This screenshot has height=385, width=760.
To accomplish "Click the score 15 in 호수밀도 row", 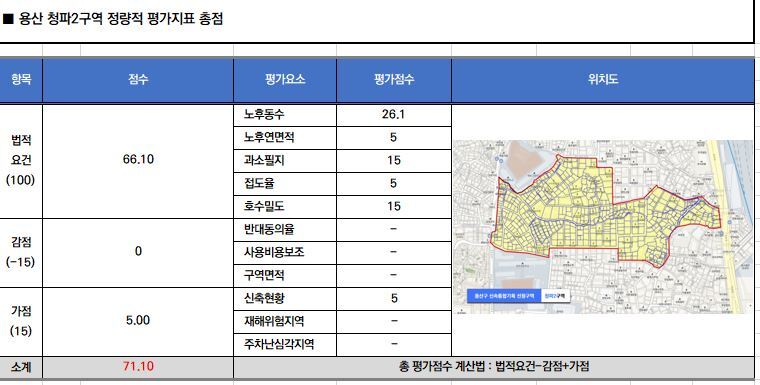I will click(394, 207).
